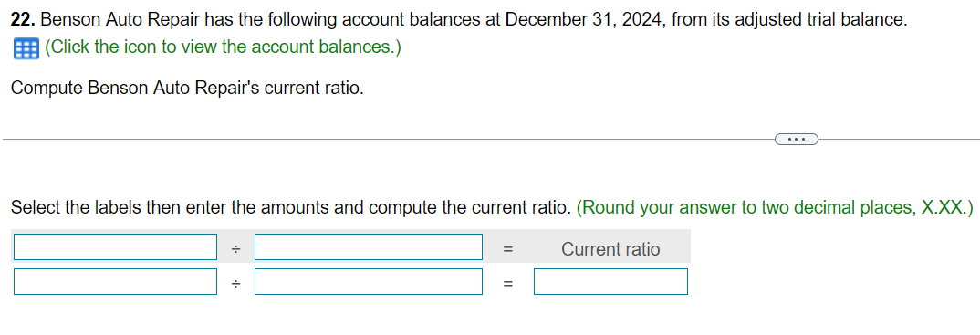
Task: Expand the ellipsis divider handle
Action: pyautogui.click(x=797, y=139)
